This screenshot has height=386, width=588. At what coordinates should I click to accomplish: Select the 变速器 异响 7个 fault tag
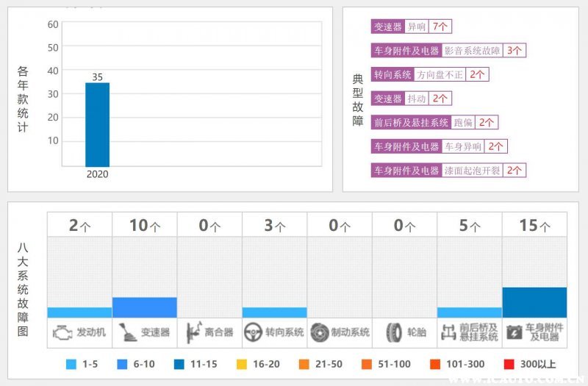[411, 26]
